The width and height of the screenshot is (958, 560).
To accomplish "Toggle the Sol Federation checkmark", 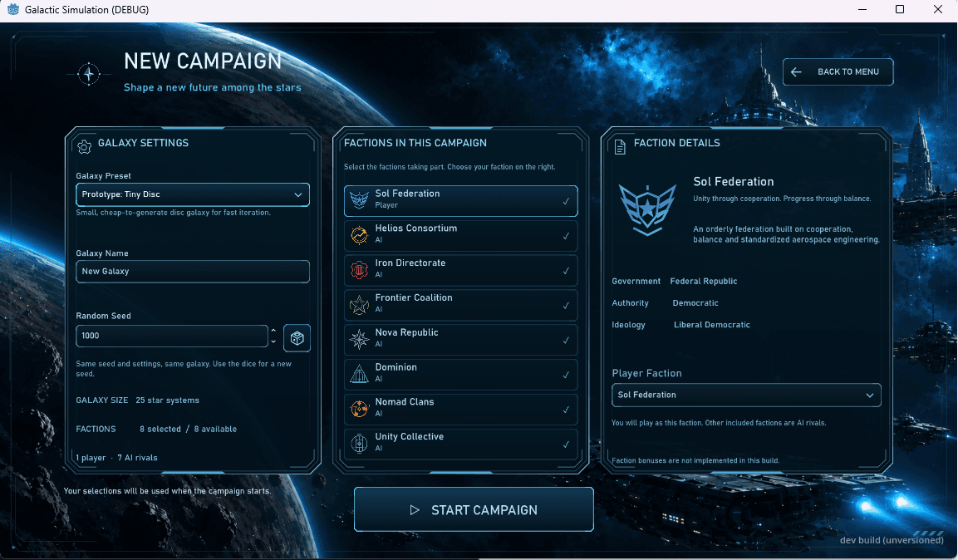I will tap(566, 202).
